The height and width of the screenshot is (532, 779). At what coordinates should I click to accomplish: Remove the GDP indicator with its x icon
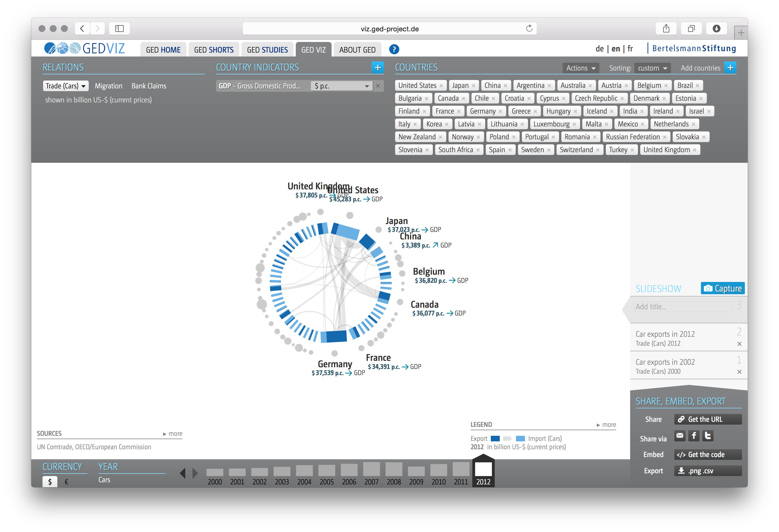(378, 86)
